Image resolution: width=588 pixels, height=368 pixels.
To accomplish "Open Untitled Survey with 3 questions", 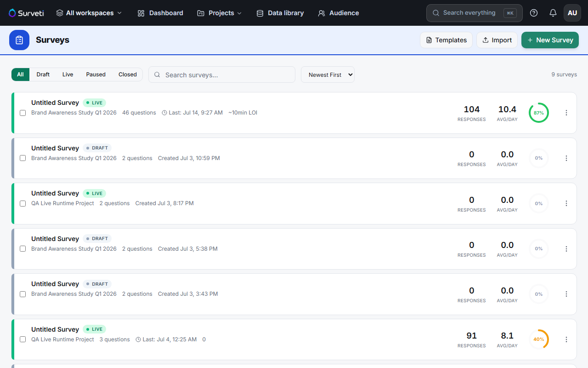I will 55,329.
